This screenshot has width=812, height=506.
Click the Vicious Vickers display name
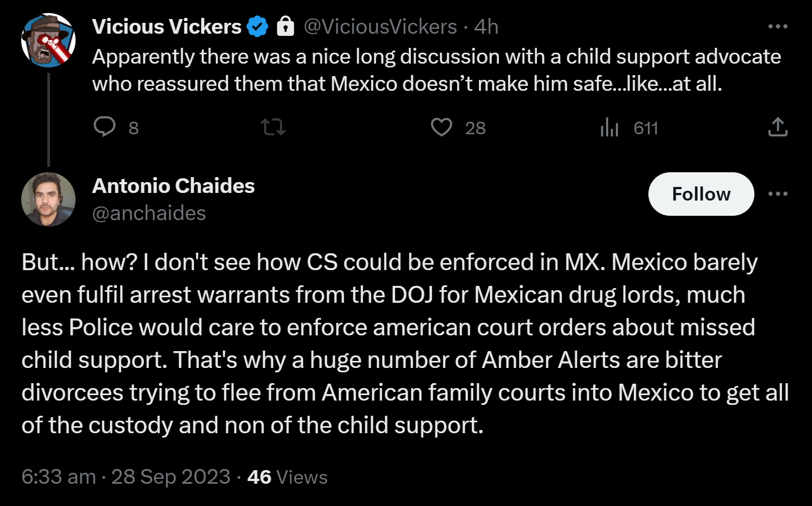coord(167,27)
